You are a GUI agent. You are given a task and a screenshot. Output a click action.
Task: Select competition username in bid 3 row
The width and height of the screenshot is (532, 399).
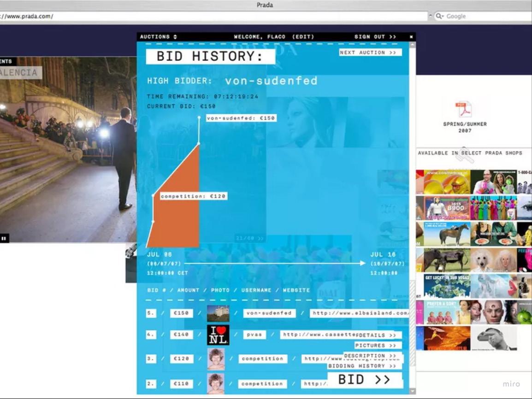263,358
